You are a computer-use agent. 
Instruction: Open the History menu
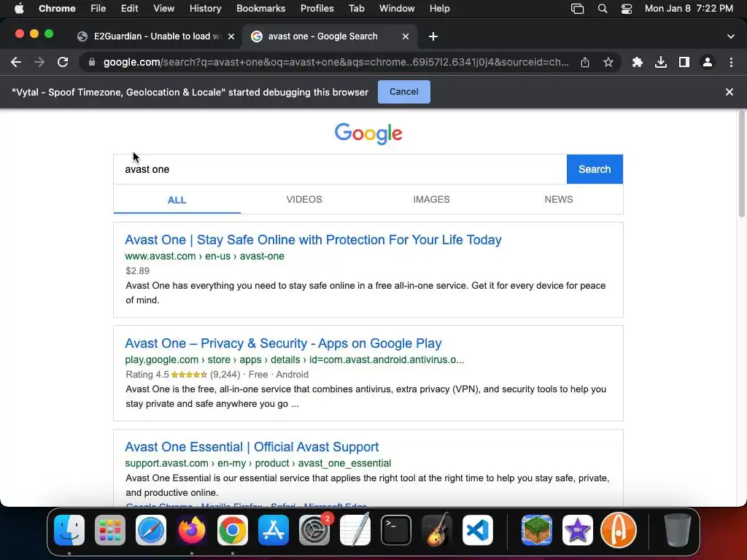(205, 9)
